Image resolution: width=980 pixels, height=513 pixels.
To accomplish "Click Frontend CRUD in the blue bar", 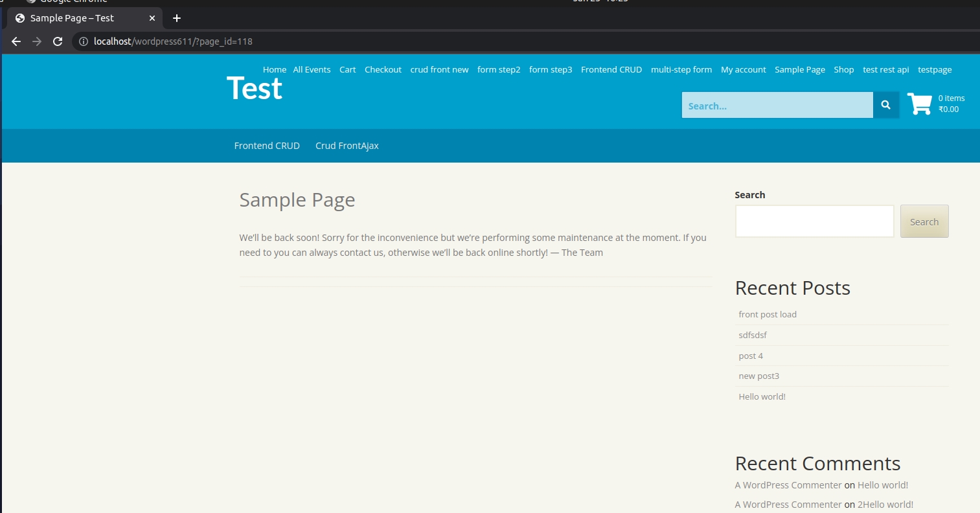I will point(267,146).
